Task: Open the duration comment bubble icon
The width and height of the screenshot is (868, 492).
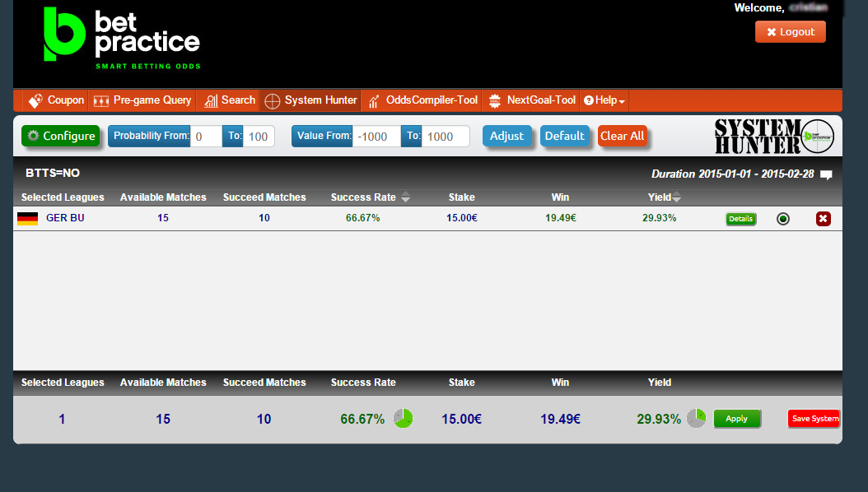Action: tap(826, 174)
